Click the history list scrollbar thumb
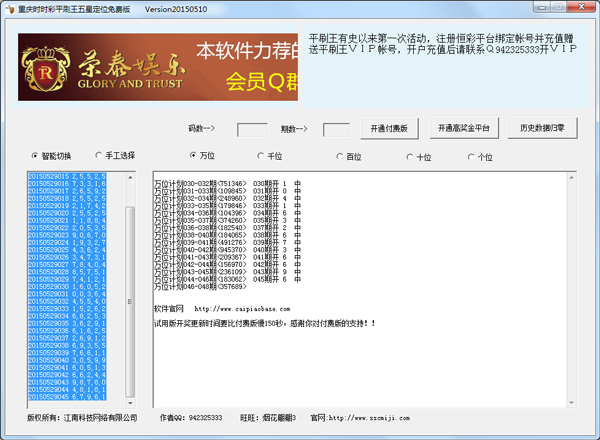The width and height of the screenshot is (600, 440). coord(130,301)
